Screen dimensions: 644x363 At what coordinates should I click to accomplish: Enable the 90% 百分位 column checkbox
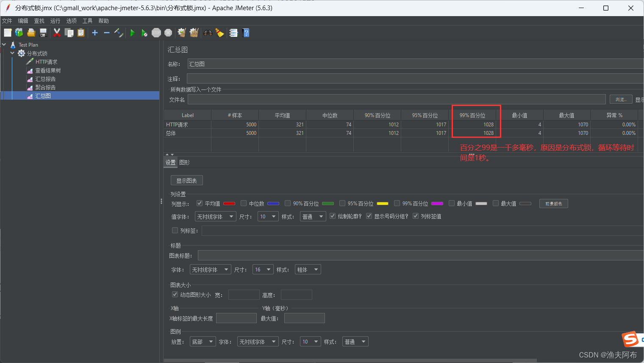click(288, 204)
